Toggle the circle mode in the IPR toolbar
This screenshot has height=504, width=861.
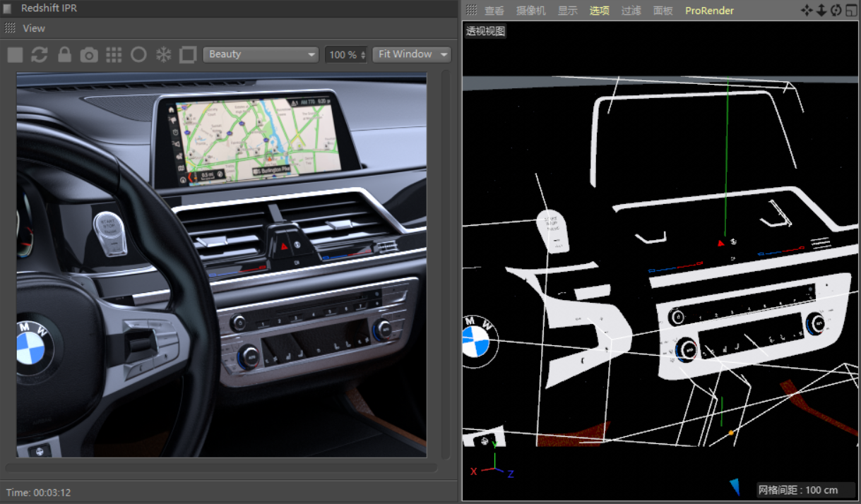coord(138,54)
